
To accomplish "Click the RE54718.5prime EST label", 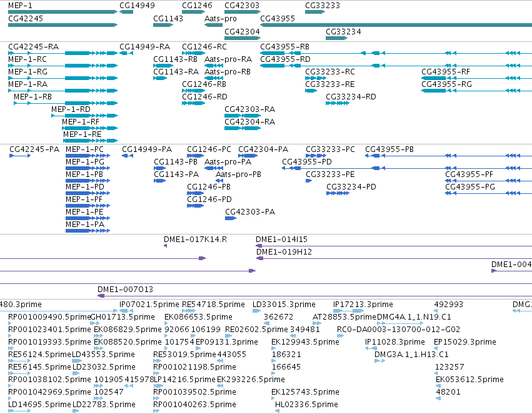I will pyautogui.click(x=213, y=305).
